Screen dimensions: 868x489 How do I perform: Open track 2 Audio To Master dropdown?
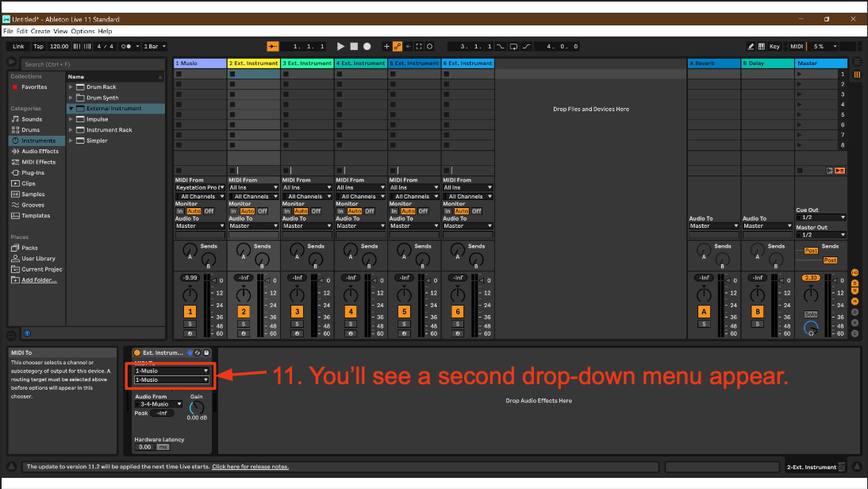click(254, 226)
